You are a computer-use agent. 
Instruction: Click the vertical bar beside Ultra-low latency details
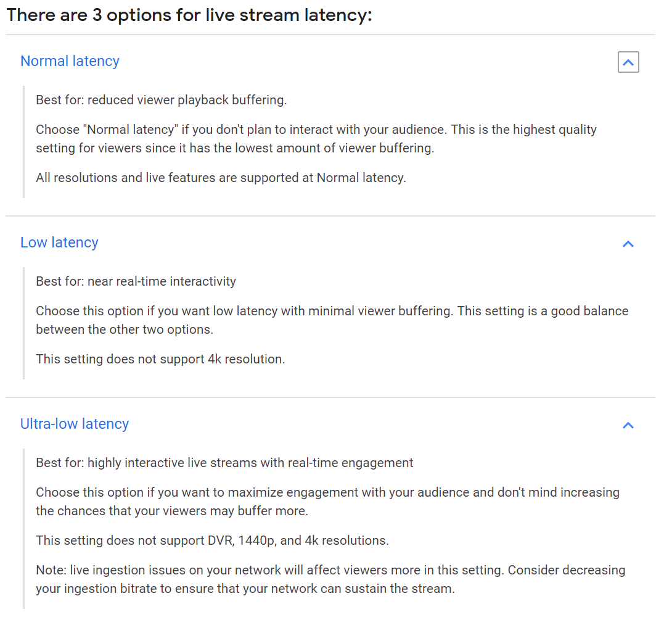pos(23,529)
